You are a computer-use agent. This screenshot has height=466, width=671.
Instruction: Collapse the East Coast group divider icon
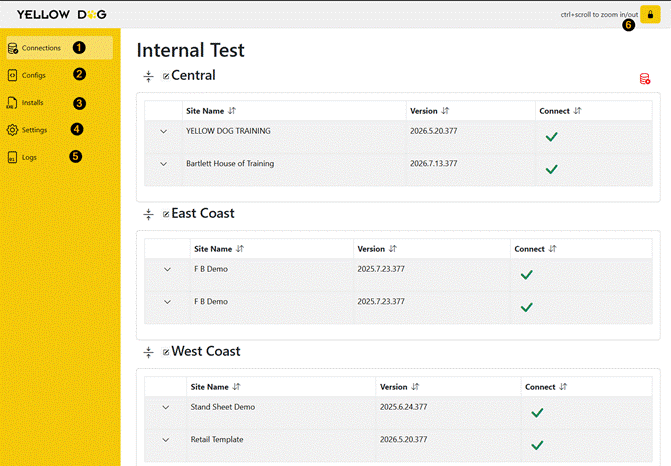(x=148, y=214)
